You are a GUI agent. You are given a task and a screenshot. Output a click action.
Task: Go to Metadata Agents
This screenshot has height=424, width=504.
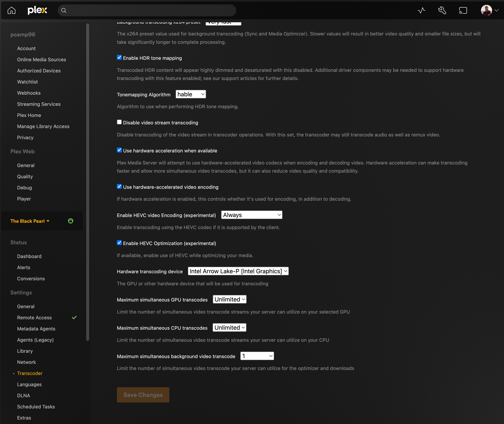click(x=36, y=329)
